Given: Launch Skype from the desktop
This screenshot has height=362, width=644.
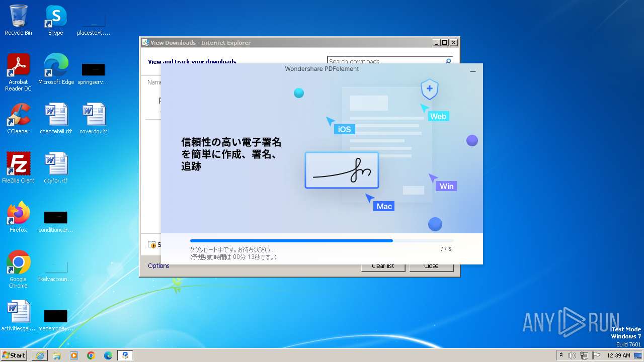Looking at the screenshot, I should click(x=56, y=20).
